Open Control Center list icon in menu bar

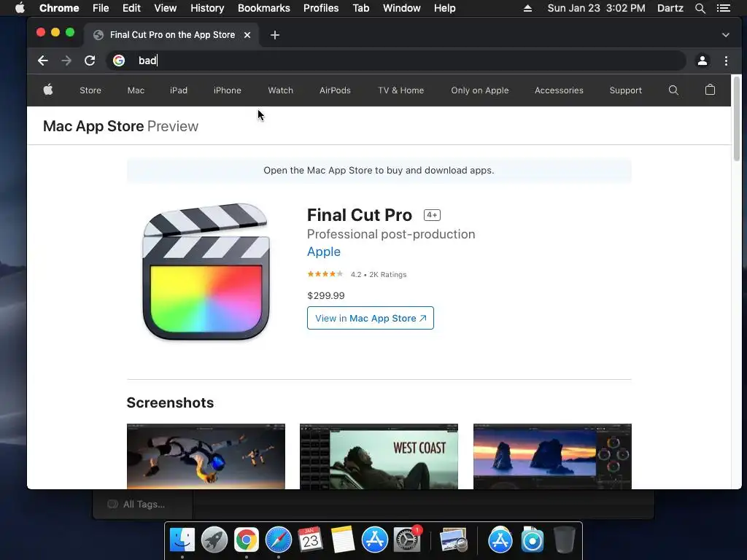[x=723, y=8]
